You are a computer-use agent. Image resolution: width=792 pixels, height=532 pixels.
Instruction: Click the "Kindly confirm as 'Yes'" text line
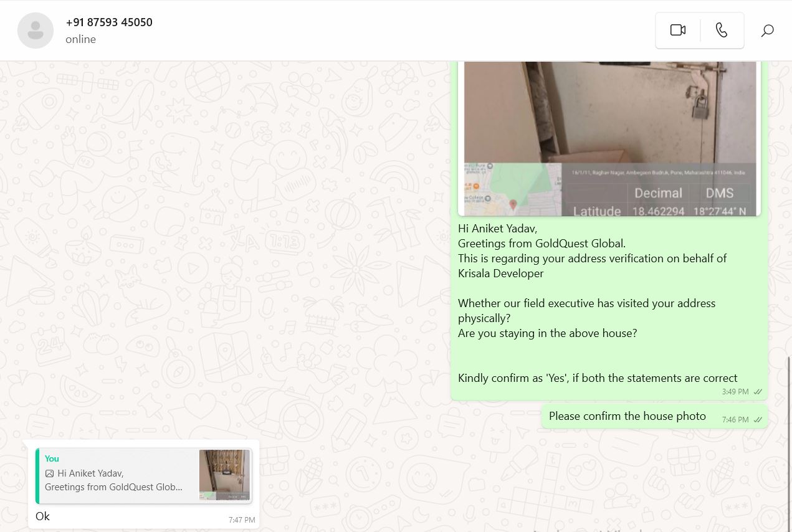click(x=597, y=378)
